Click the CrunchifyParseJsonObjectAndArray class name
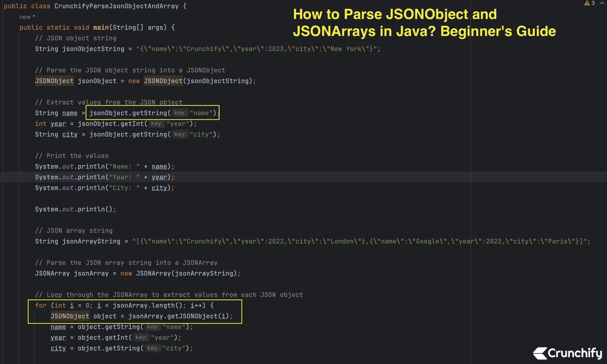607x364 pixels. tap(116, 6)
